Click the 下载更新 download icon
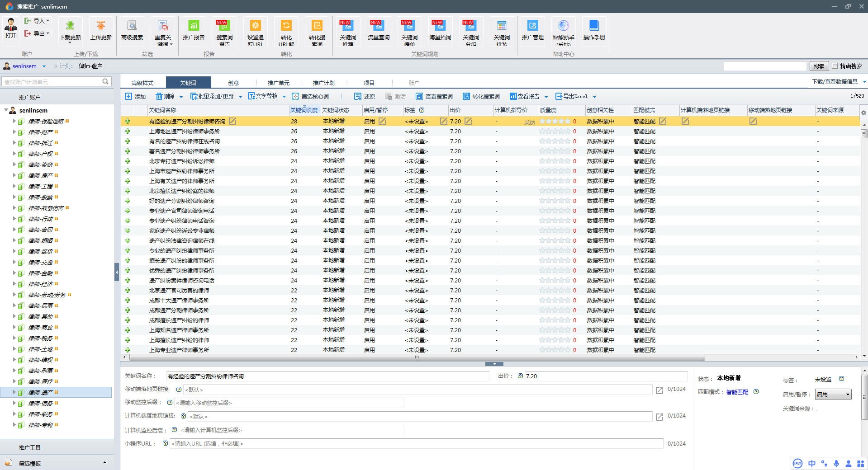 [x=70, y=26]
